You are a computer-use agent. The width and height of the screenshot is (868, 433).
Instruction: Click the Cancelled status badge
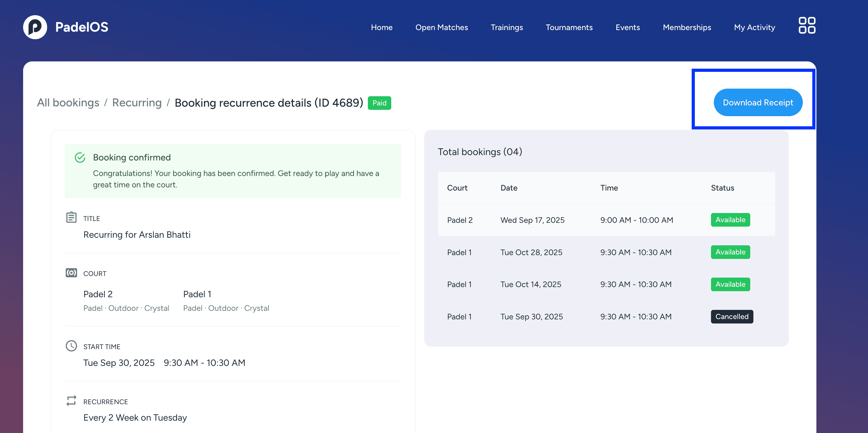(732, 317)
